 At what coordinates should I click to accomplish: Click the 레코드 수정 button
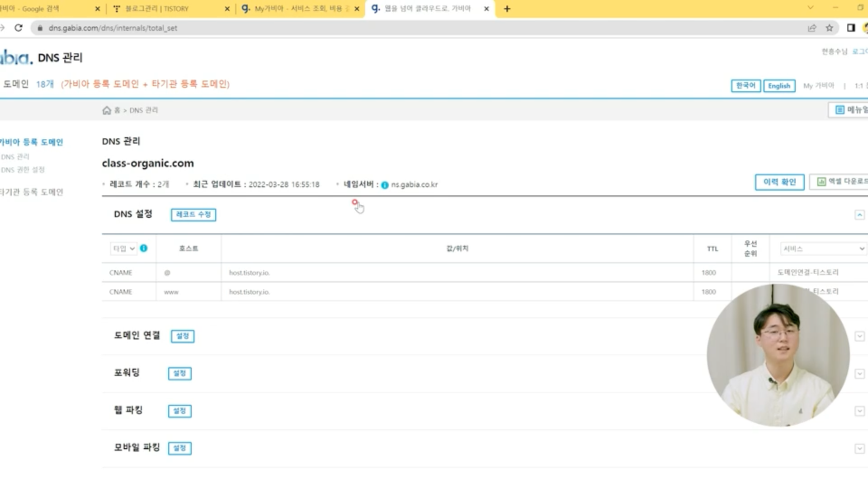pyautogui.click(x=193, y=215)
